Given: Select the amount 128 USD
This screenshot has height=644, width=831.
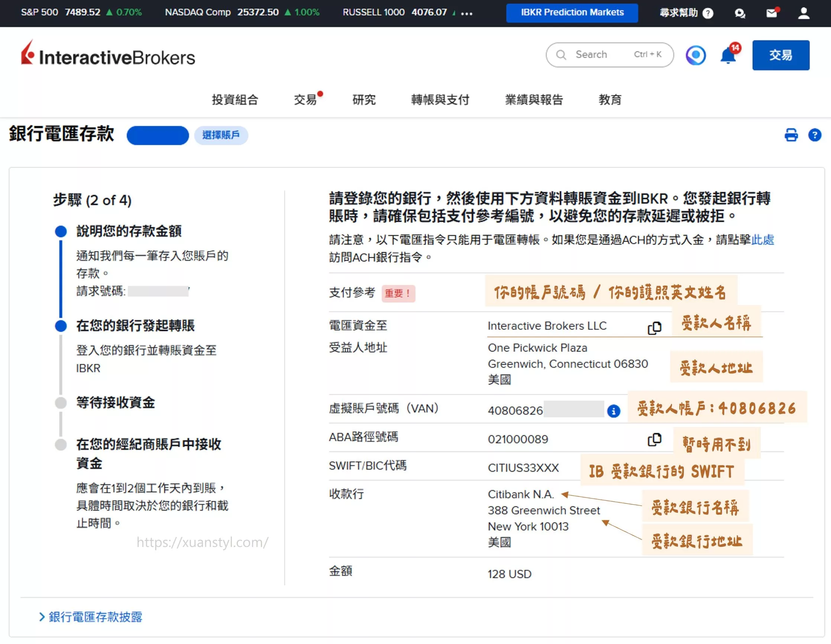Looking at the screenshot, I should (510, 574).
